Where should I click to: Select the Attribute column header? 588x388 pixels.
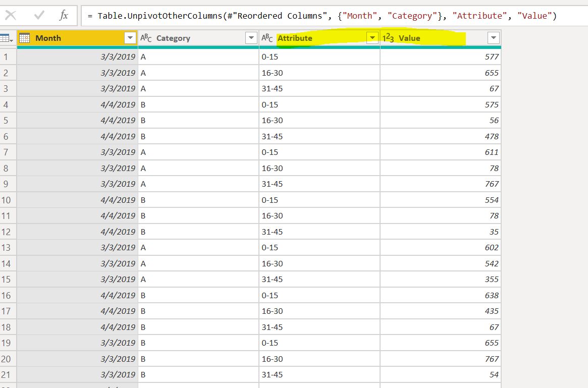[x=319, y=38]
